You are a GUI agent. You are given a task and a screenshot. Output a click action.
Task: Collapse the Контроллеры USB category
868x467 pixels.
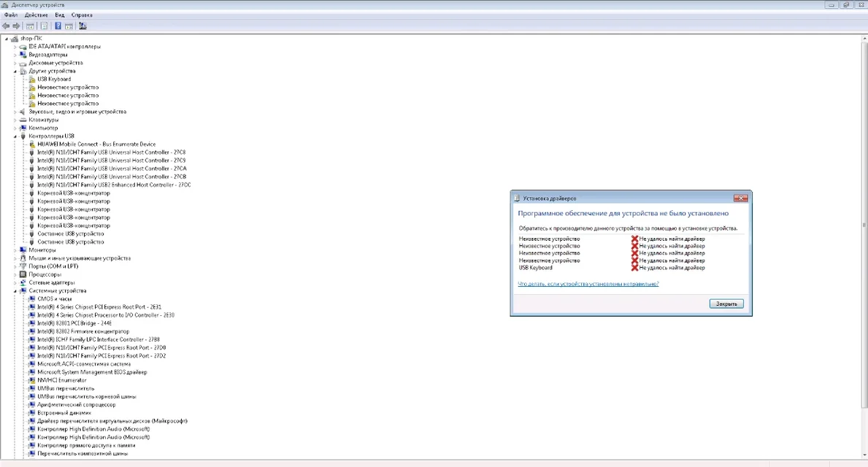tap(15, 136)
